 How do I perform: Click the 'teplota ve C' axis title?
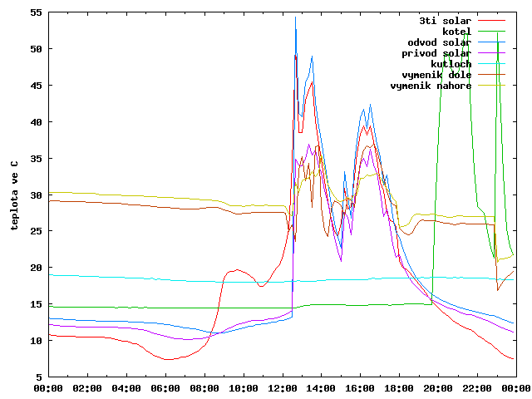click(x=14, y=196)
